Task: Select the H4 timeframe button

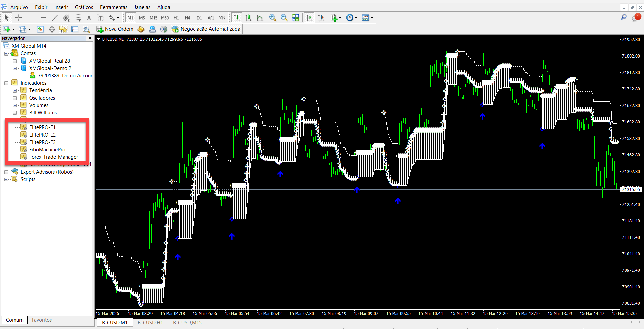Action: pos(188,18)
